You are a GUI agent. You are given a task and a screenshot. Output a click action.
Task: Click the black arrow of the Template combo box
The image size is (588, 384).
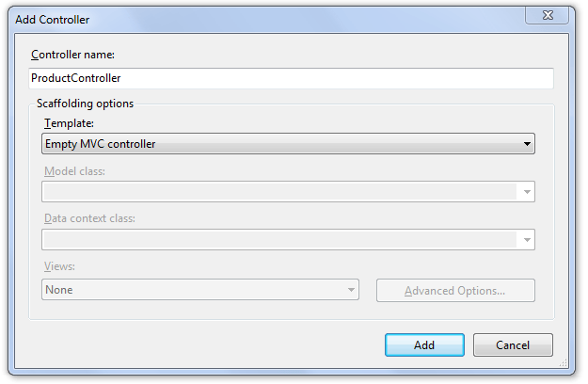527,144
